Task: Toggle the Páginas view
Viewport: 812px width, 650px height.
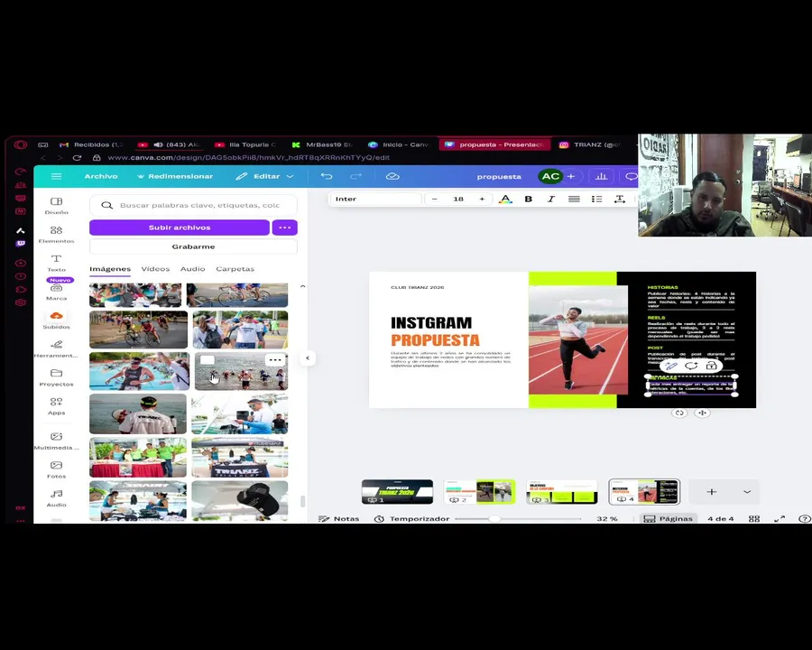Action: click(x=668, y=518)
